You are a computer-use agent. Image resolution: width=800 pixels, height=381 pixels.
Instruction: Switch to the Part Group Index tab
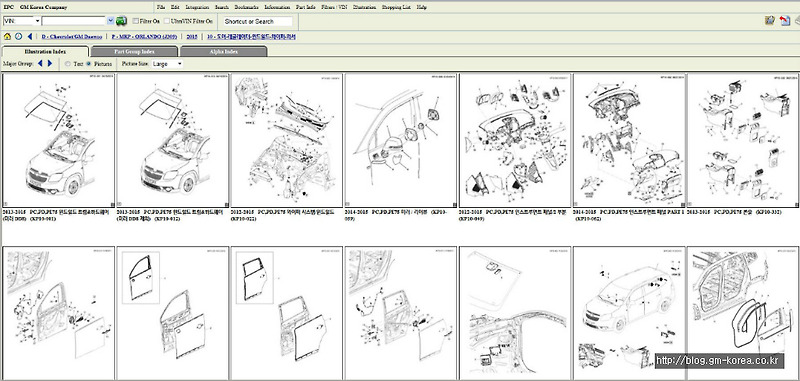pyautogui.click(x=134, y=52)
